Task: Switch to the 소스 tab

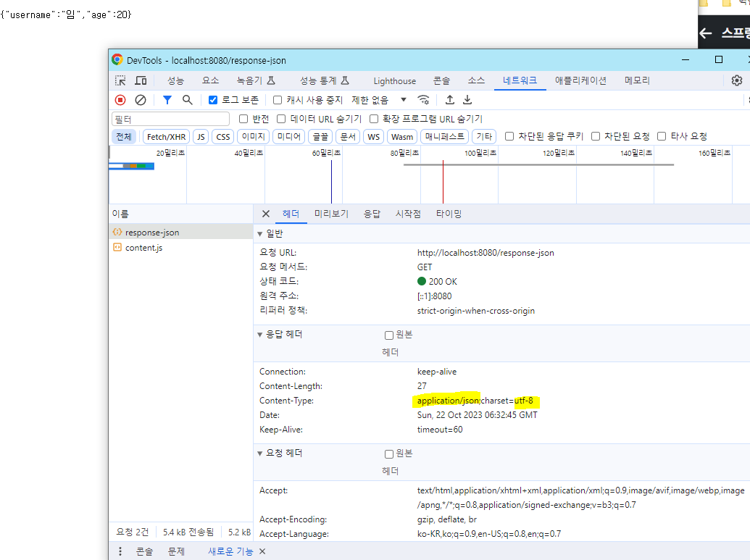Action: click(x=476, y=81)
